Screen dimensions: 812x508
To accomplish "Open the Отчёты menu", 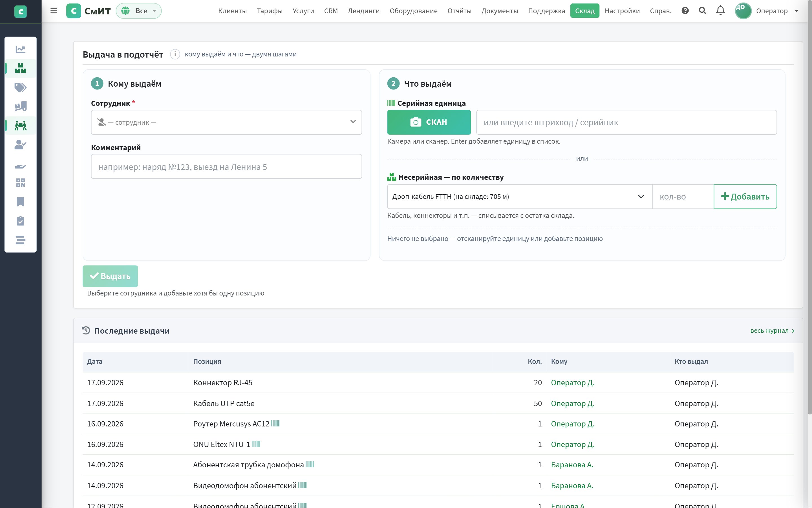I will [x=459, y=11].
